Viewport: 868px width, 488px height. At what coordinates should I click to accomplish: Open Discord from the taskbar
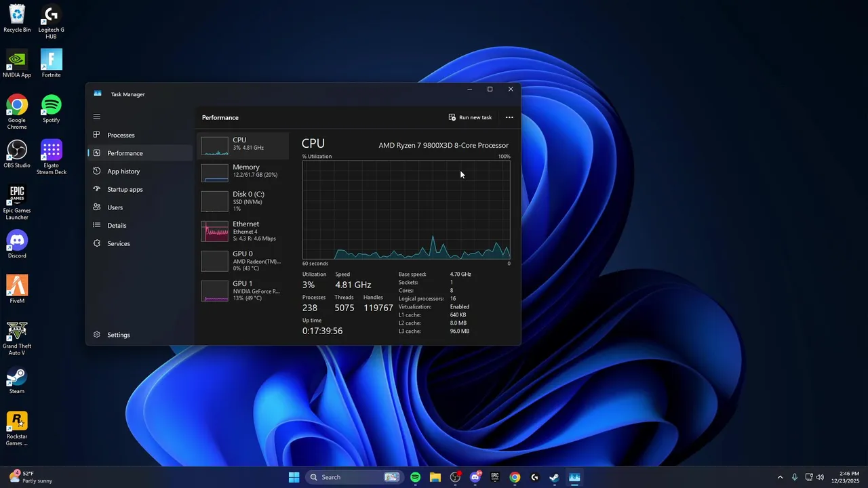(x=475, y=477)
